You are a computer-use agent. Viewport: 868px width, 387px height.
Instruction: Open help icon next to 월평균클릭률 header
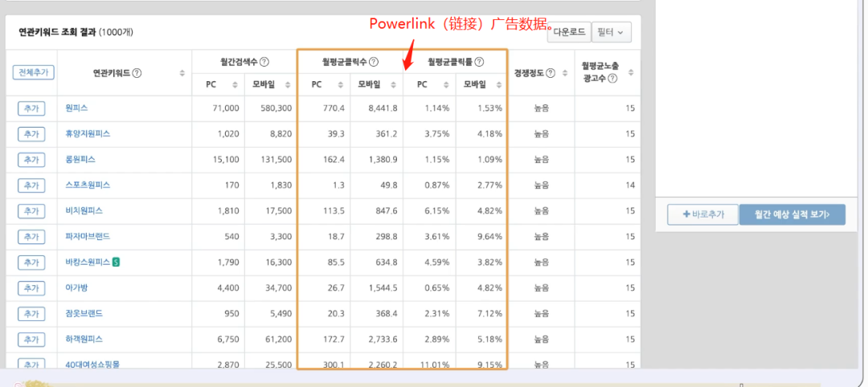[479, 61]
